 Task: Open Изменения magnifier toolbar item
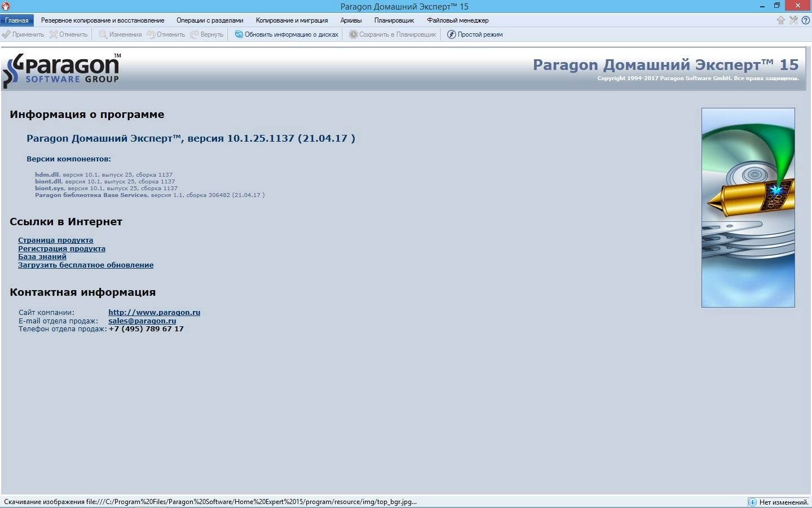pos(120,34)
